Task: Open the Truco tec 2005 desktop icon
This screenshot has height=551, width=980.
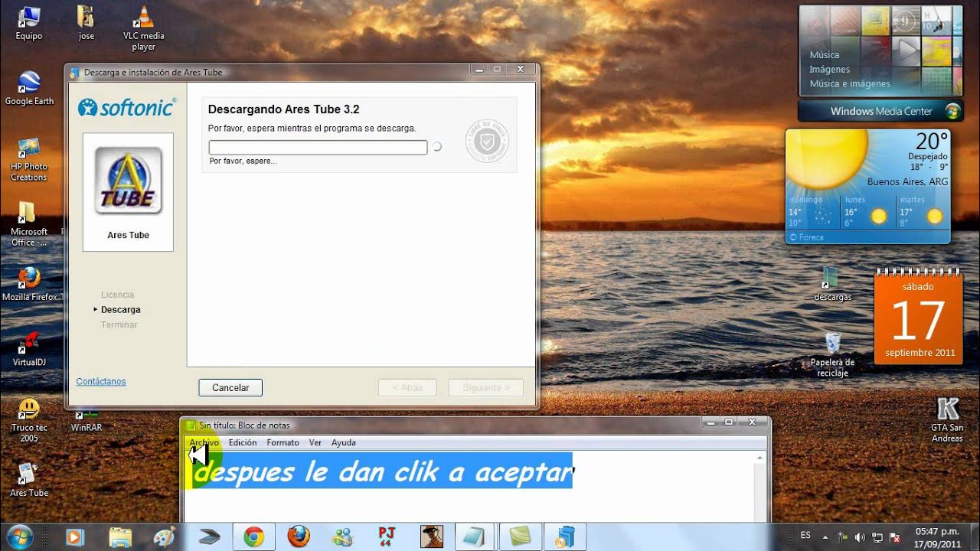Action: pyautogui.click(x=29, y=420)
